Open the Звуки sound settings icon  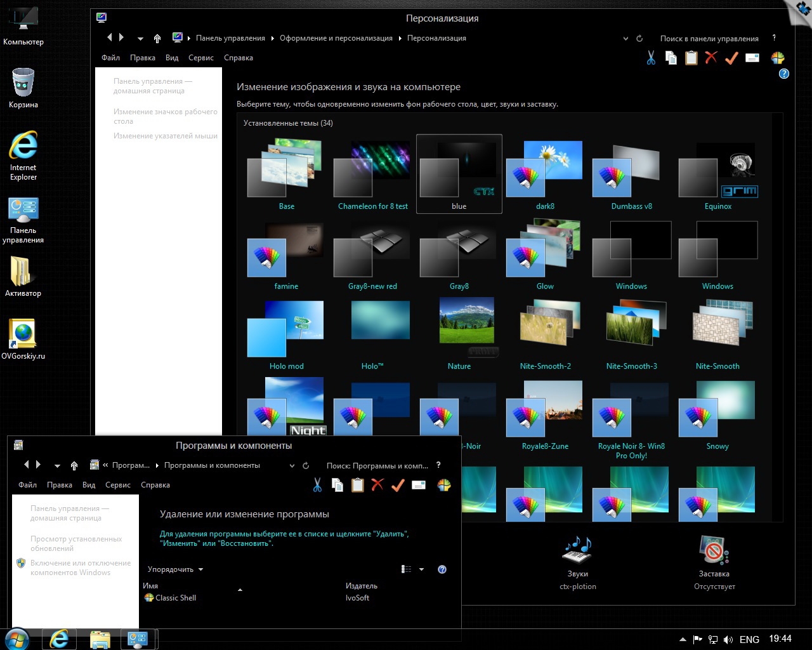[577, 551]
